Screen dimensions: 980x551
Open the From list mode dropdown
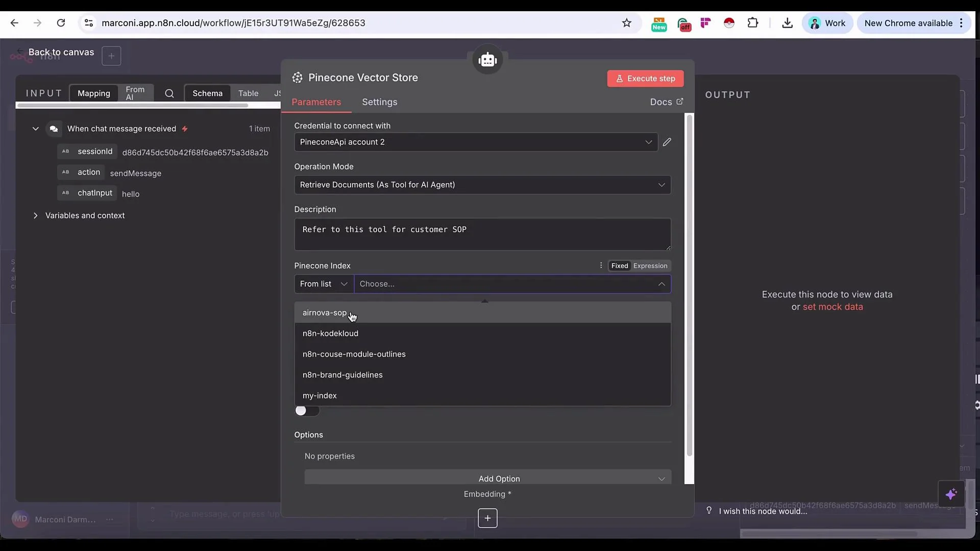point(324,284)
